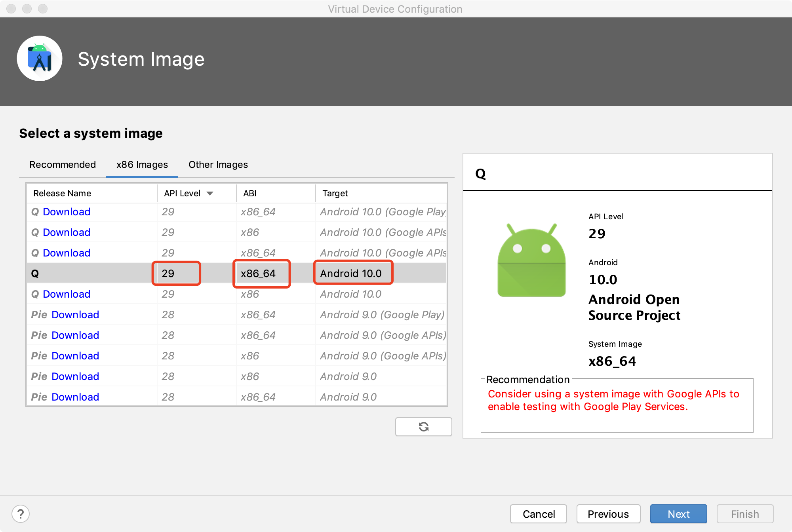Click 'Android Open Source Project' detail text
The height and width of the screenshot is (532, 792).
click(634, 307)
